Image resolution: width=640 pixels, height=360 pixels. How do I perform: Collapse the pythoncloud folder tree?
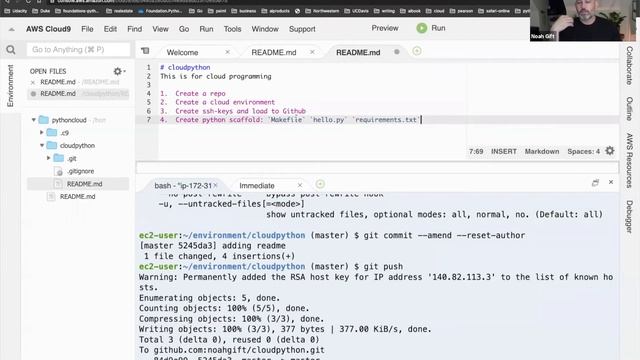[34, 120]
